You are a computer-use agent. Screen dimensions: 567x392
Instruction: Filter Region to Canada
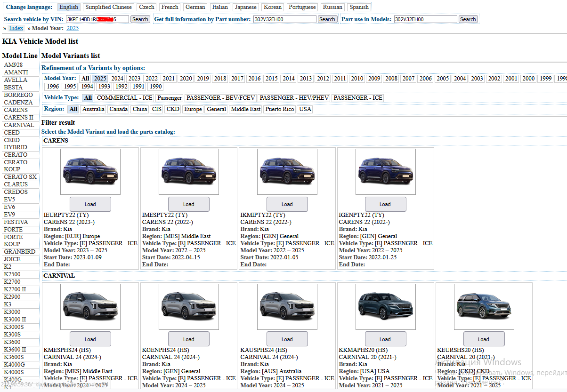(x=119, y=109)
